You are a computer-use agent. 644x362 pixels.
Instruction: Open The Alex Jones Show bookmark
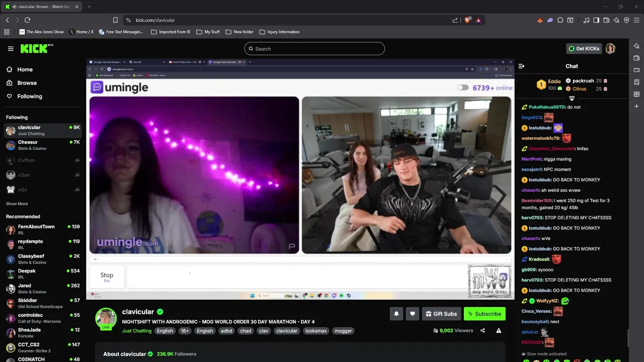tap(42, 32)
